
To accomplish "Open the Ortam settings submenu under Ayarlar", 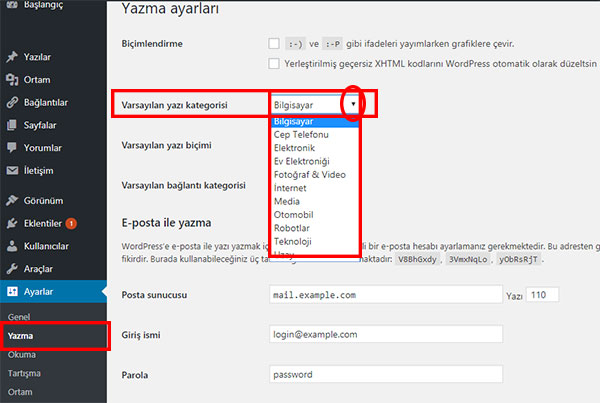I will [x=20, y=392].
